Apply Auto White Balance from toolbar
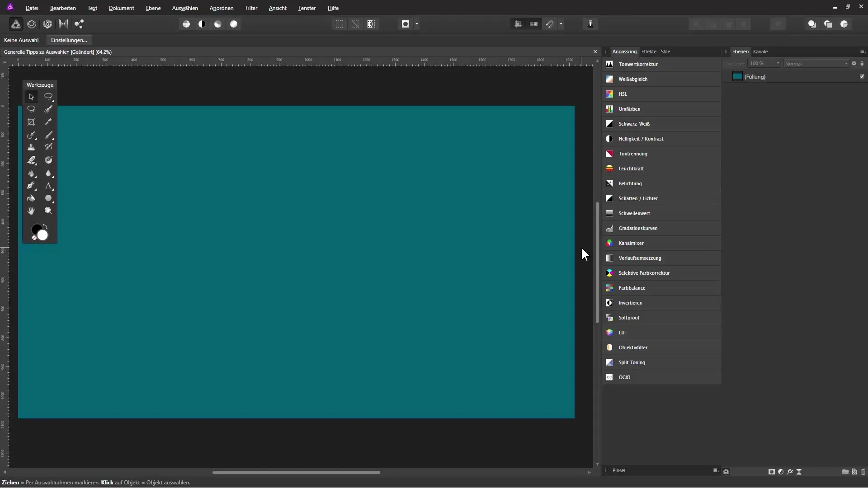The height and width of the screenshot is (488, 868). click(234, 24)
